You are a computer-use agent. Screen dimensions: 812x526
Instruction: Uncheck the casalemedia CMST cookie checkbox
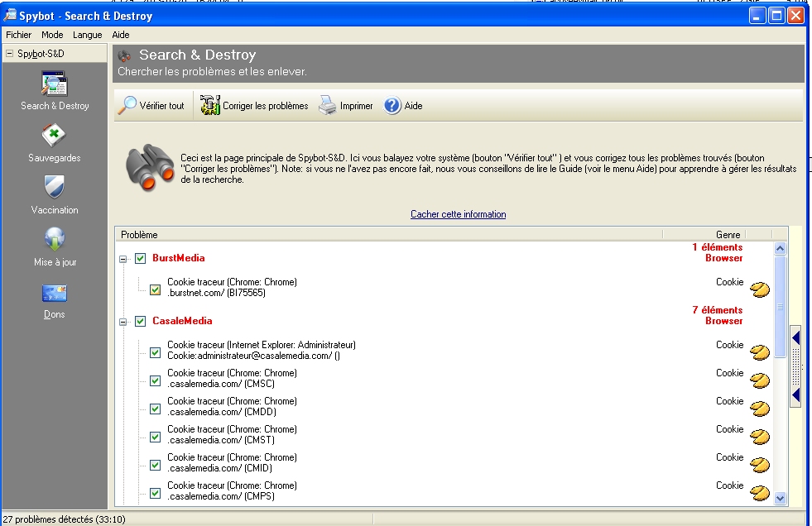click(x=155, y=437)
